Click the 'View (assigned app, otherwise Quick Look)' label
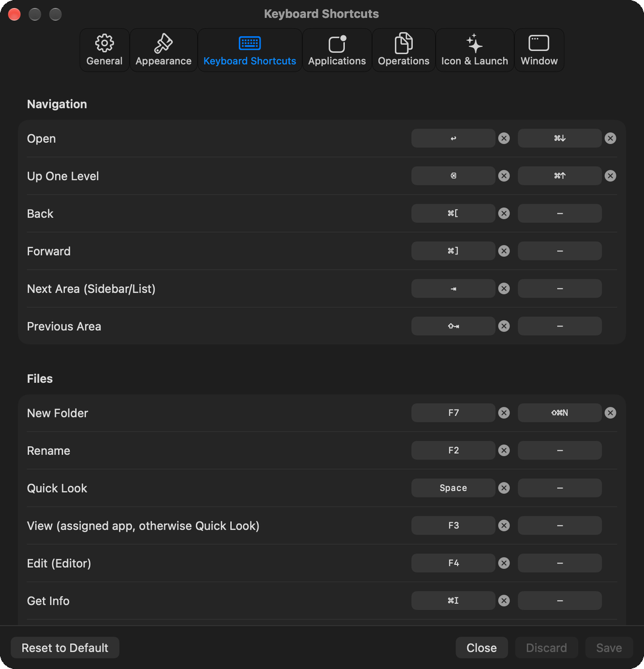The width and height of the screenshot is (644, 669). pos(143,526)
